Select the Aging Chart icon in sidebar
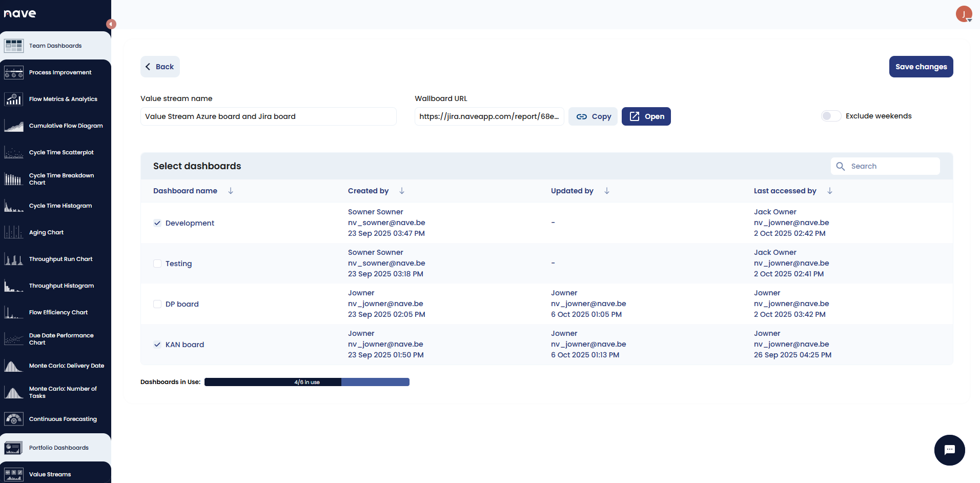 coord(14,232)
